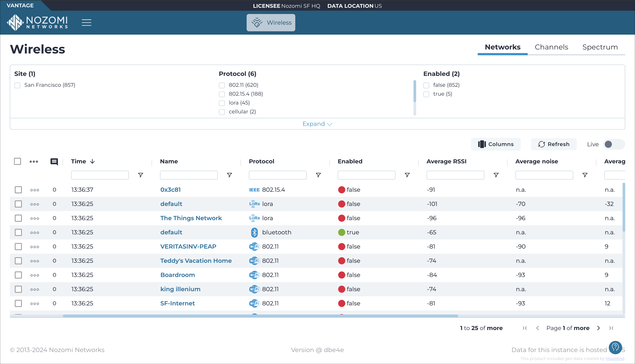Screen dimensions: 635x364
Task: Switch to the Spectrum tab
Action: 600,47
